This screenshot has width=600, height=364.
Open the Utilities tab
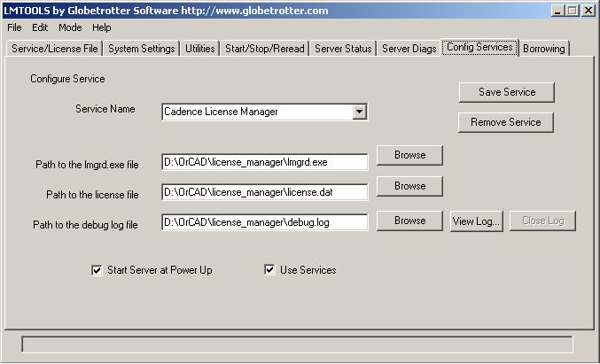point(199,49)
